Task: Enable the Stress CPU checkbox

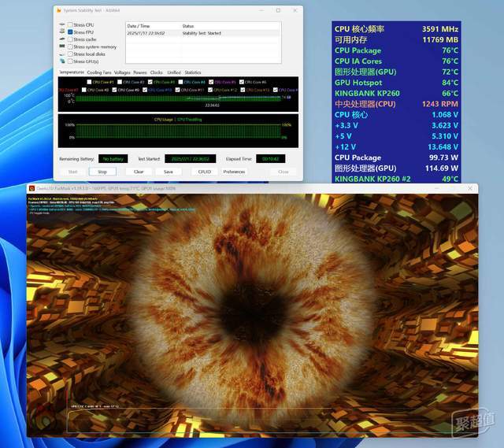Action: 70,24
